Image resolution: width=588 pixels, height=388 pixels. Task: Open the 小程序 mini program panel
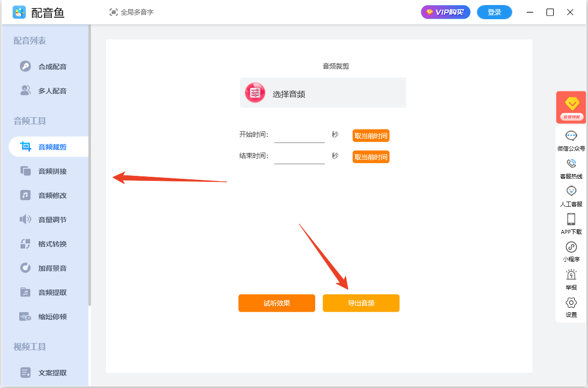pyautogui.click(x=571, y=252)
